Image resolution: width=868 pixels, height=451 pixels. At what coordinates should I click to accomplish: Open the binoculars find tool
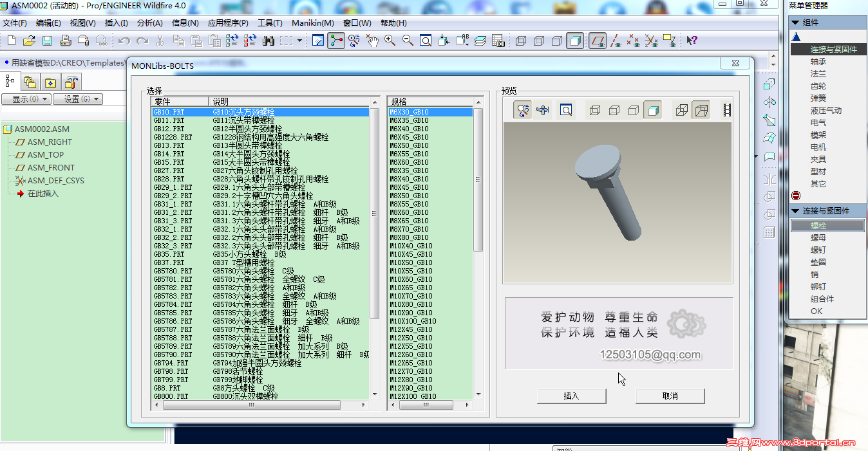pos(269,41)
